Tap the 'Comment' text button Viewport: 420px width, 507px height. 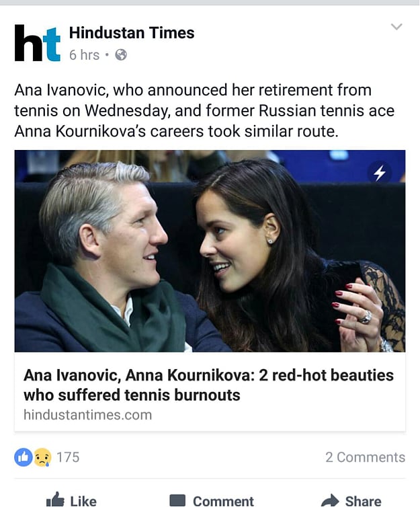click(223, 501)
